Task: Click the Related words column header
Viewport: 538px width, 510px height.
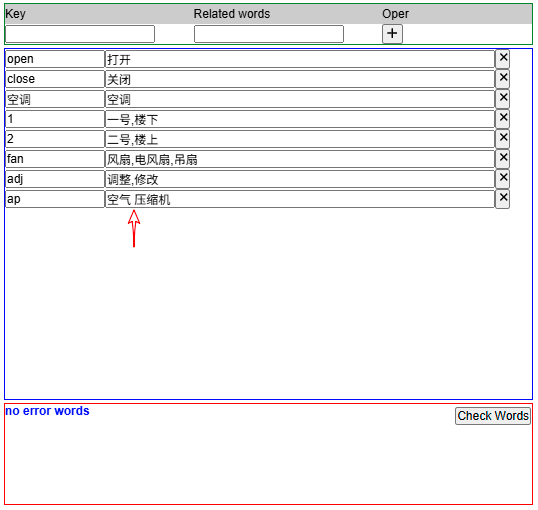Action: click(x=232, y=14)
